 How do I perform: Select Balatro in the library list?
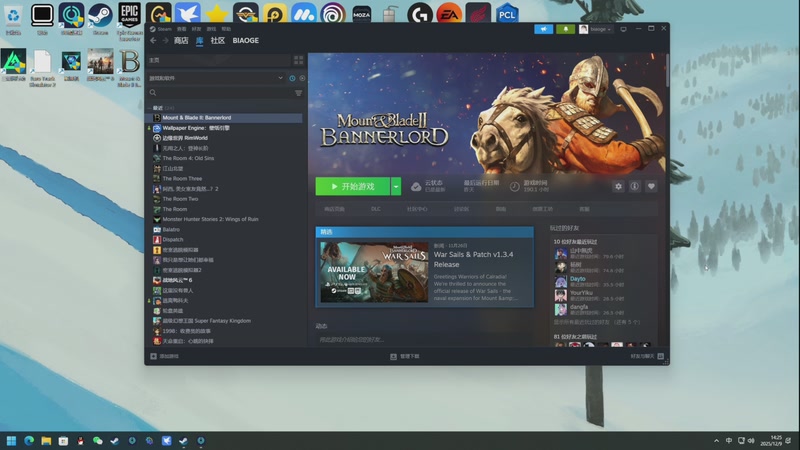(224, 229)
